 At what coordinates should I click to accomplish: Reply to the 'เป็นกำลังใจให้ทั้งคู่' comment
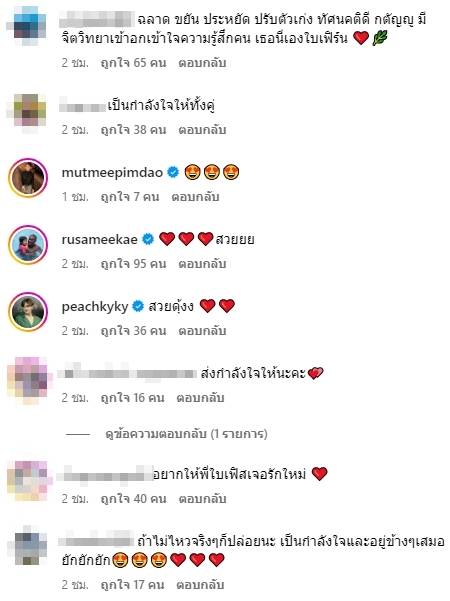(x=202, y=130)
